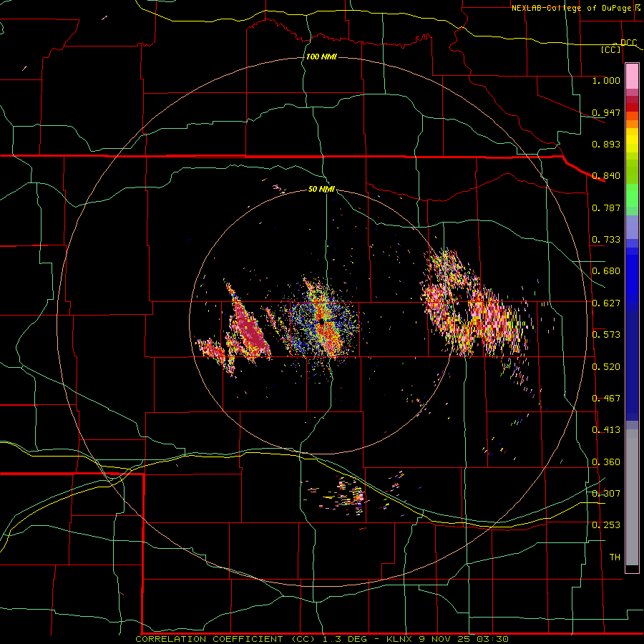Click the 0.467 legend value
Viewport: 644px width, 644px height.
606,399
